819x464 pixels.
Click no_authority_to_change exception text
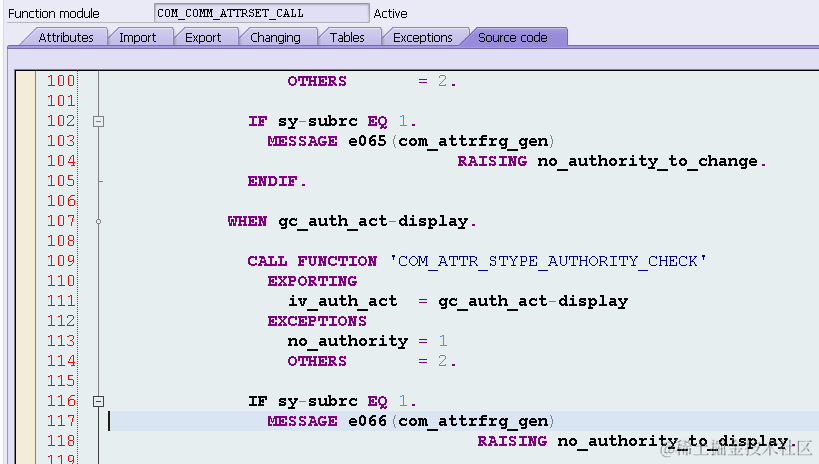click(647, 161)
